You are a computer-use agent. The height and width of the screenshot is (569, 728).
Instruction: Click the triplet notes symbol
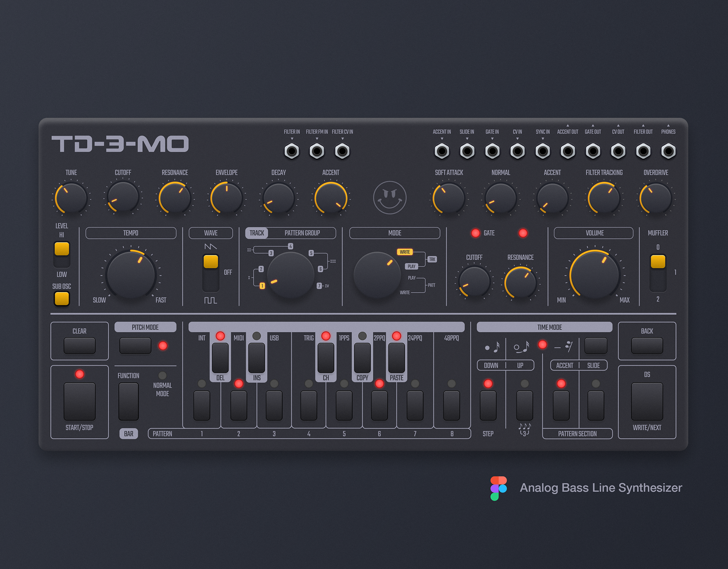pos(524,430)
